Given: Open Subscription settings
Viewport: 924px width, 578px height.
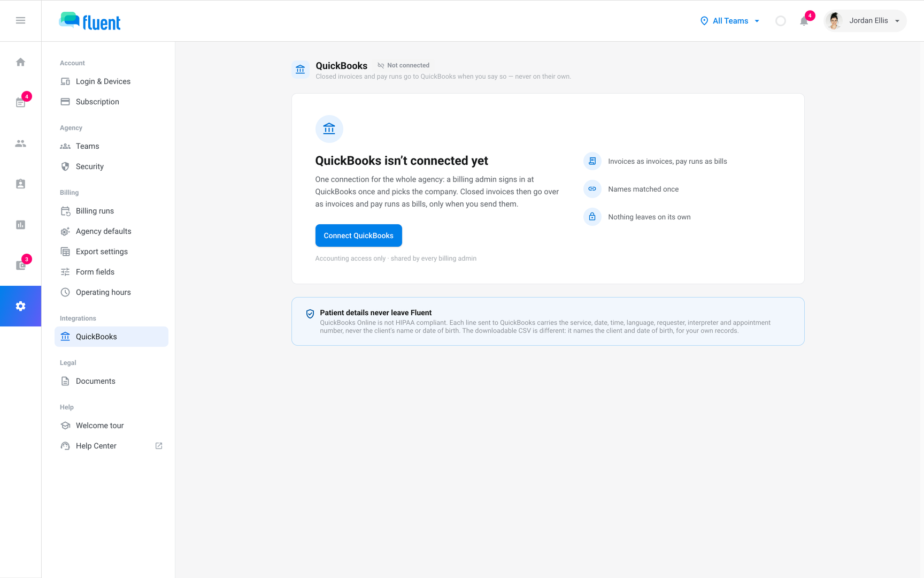Looking at the screenshot, I should pos(111,102).
